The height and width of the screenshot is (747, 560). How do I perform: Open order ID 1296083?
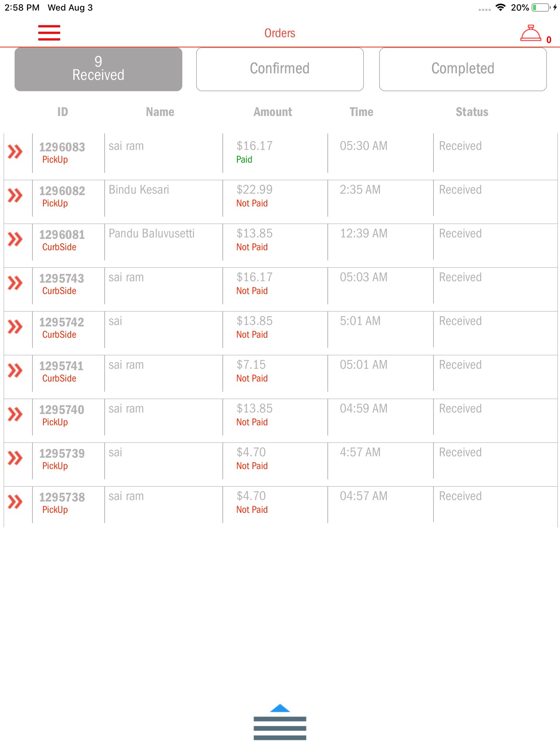62,147
